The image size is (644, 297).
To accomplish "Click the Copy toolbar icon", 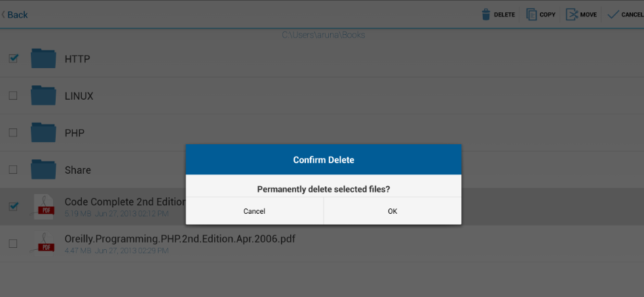I will [x=531, y=15].
